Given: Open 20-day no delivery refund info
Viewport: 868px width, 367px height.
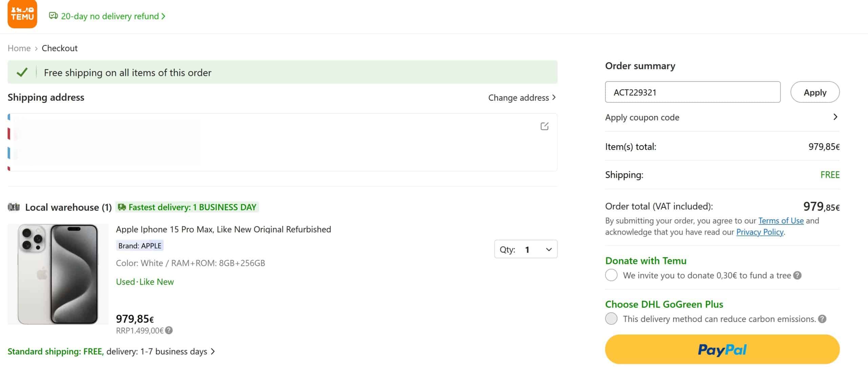Looking at the screenshot, I should point(107,16).
